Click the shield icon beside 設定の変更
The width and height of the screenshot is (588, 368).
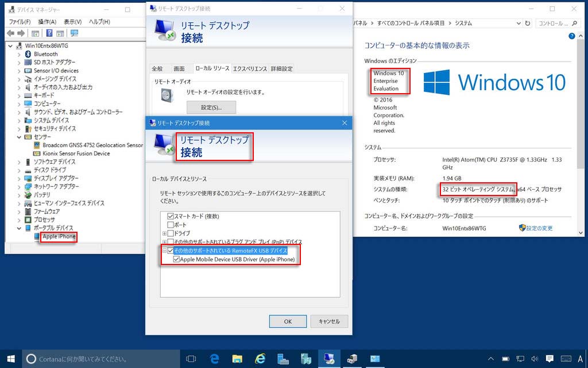(522, 228)
